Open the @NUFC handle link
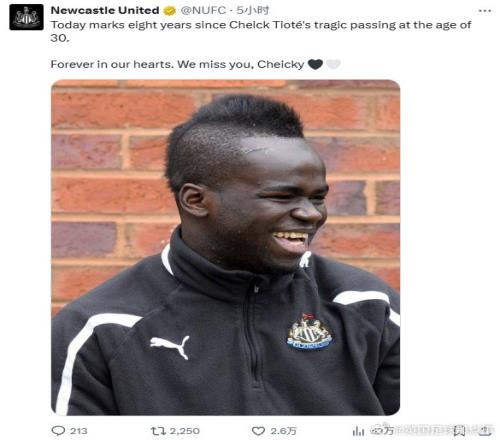The height and width of the screenshot is (440, 500). coord(203,10)
